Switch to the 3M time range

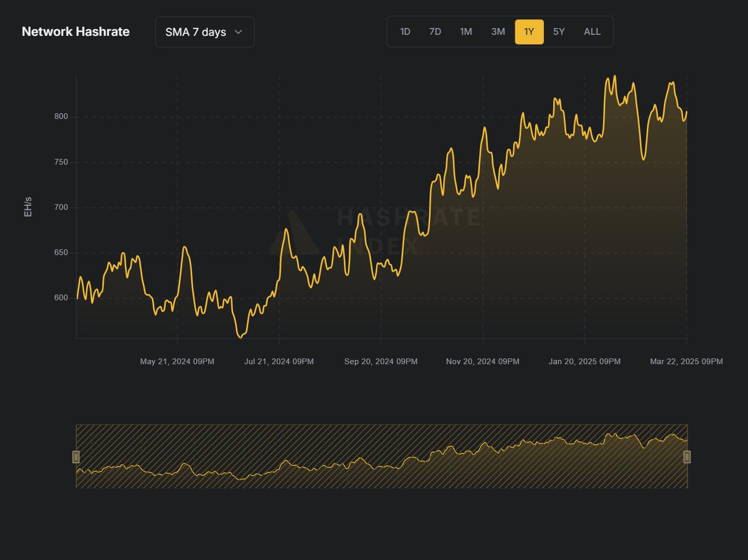click(498, 32)
